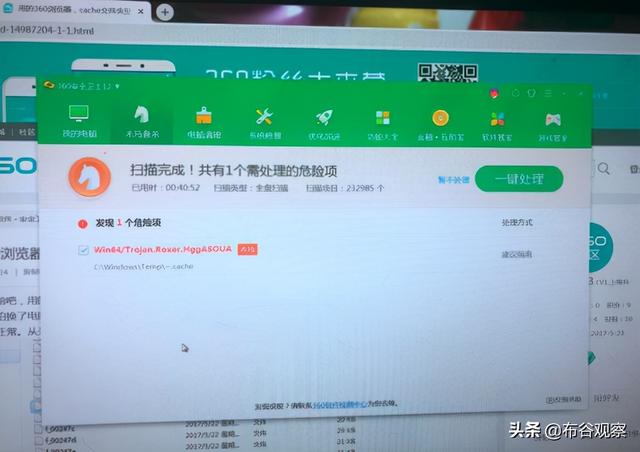Open the 电脑清理 brush icon tab
640x452 pixels.
[x=204, y=122]
